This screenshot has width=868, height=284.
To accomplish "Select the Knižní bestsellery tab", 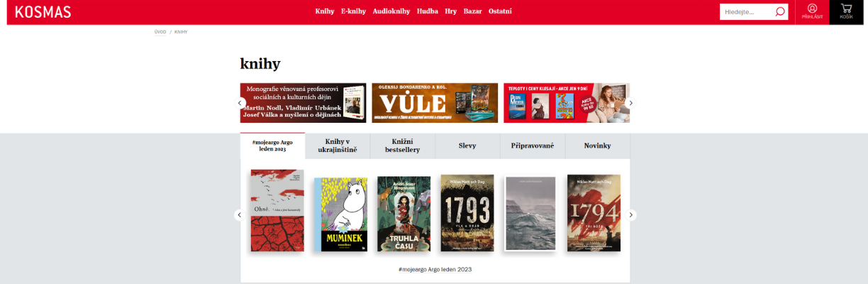I will (402, 146).
